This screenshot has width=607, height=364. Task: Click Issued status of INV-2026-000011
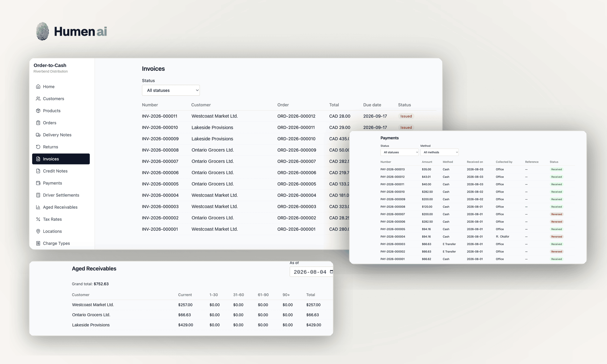click(406, 116)
